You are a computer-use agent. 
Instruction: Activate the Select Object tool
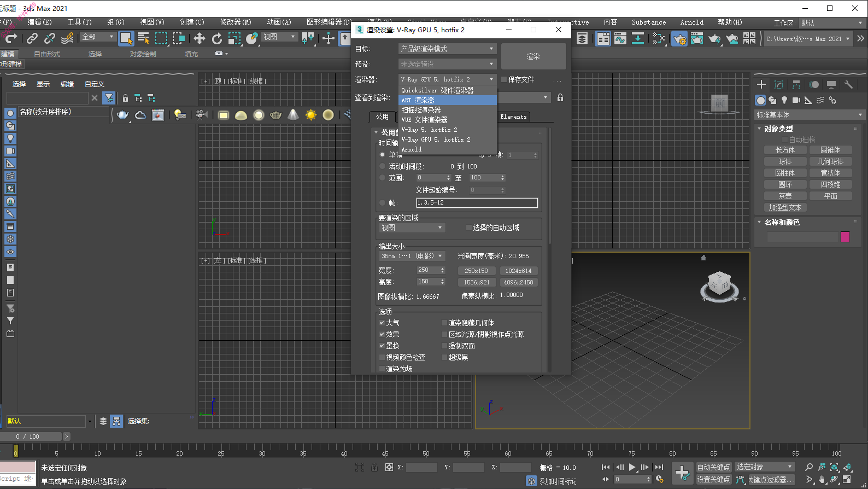tap(126, 38)
